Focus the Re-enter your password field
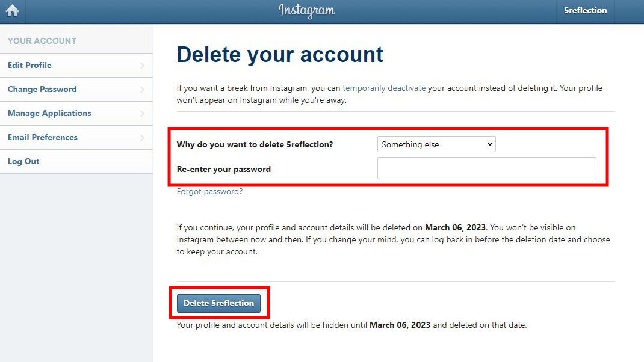This screenshot has height=362, width=644. pos(486,168)
